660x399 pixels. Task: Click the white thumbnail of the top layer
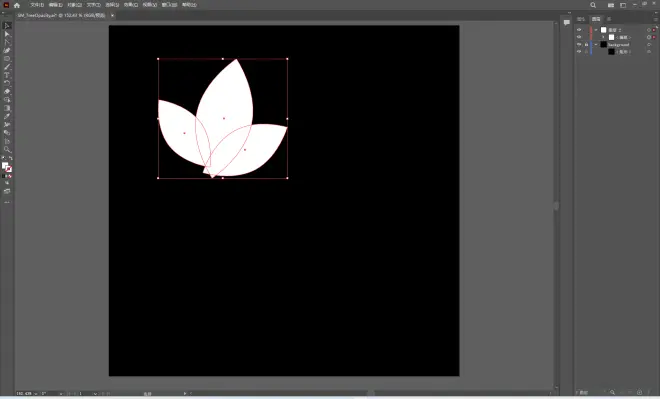point(604,30)
